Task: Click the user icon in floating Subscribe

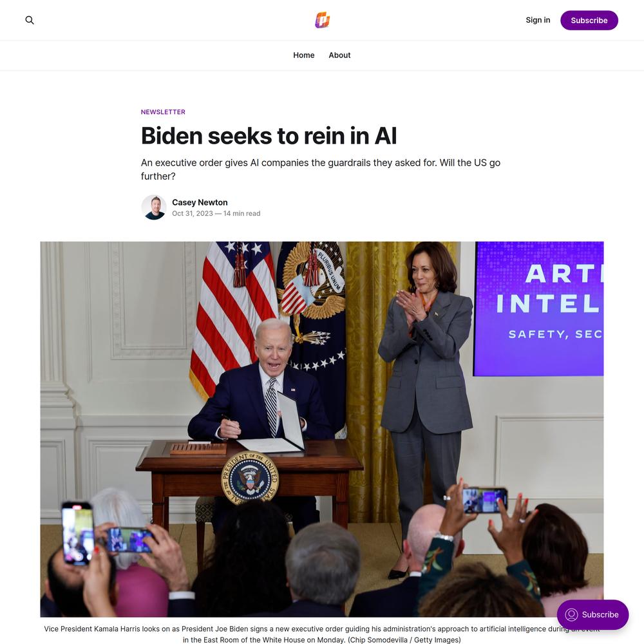Action: (x=571, y=614)
